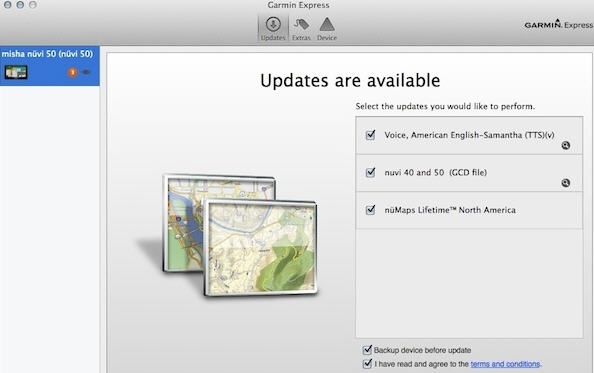Open the Updates toolbar tab

point(273,28)
